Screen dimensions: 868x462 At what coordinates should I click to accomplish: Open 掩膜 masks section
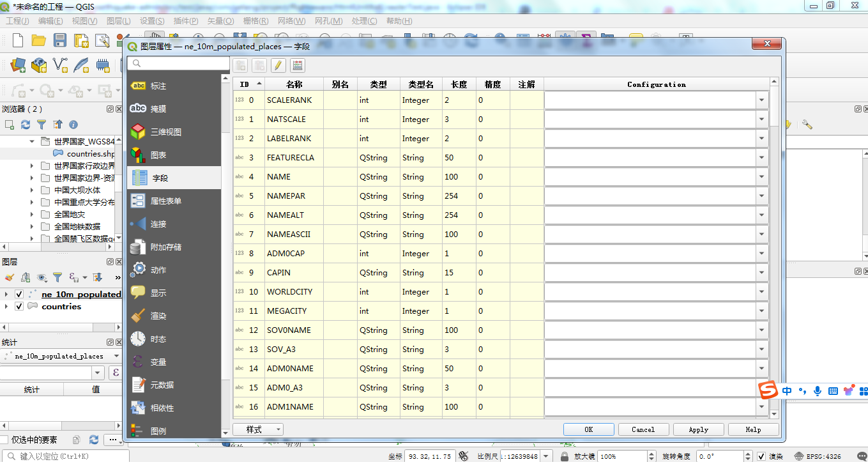[174, 109]
